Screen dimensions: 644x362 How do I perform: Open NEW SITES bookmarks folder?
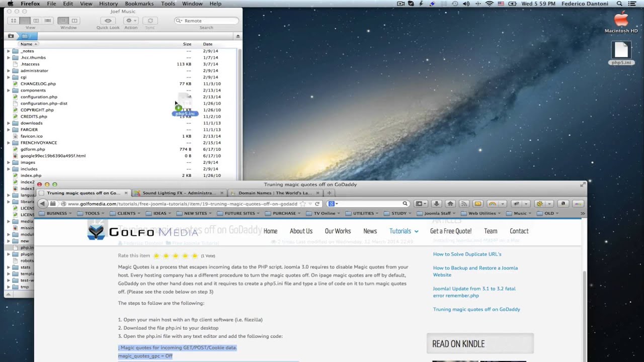(x=195, y=213)
